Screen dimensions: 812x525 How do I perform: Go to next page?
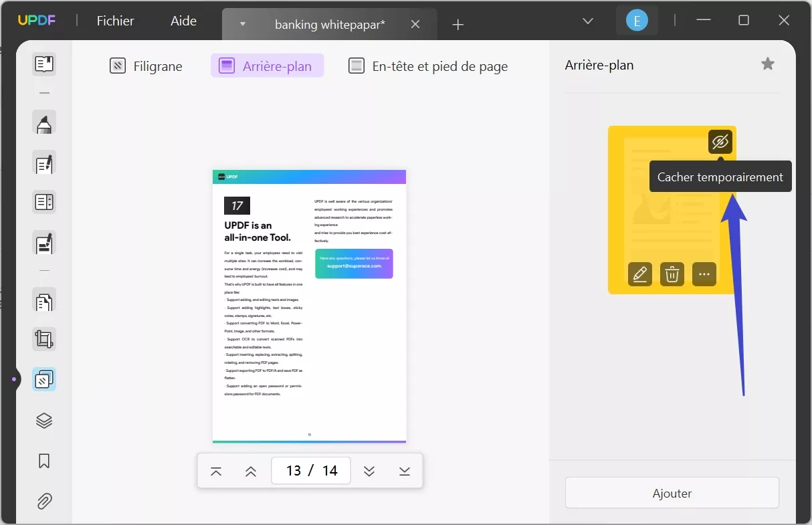(369, 471)
